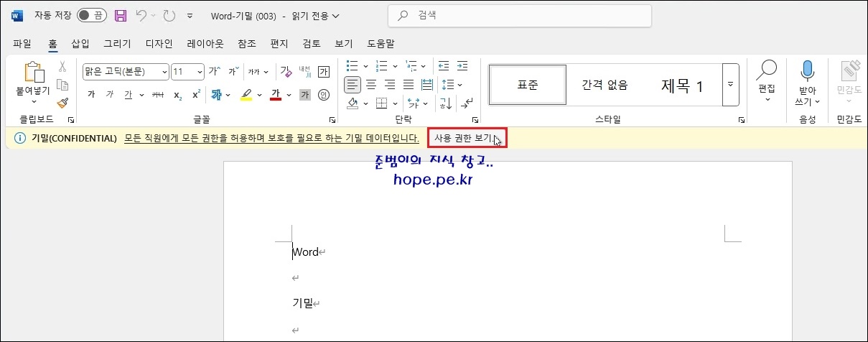868x342 pixels.
Task: Toggle left alignment button
Action: coord(353,84)
